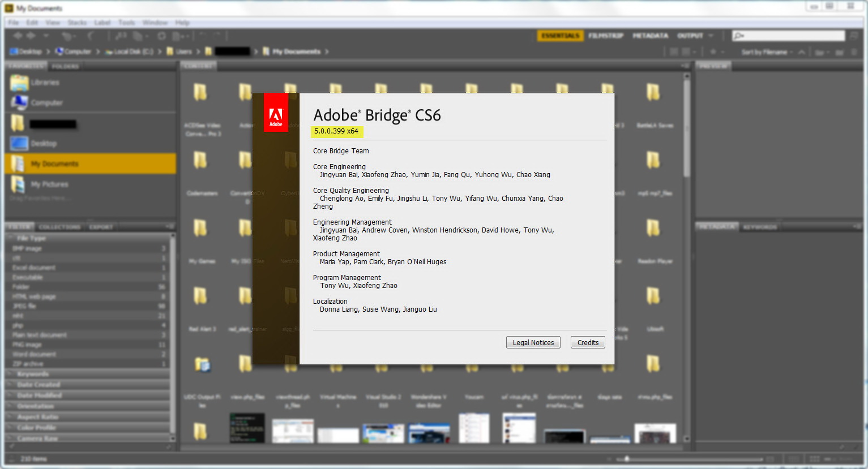This screenshot has width=868, height=469.
Task: Open the Stacks menu
Action: pos(77,23)
